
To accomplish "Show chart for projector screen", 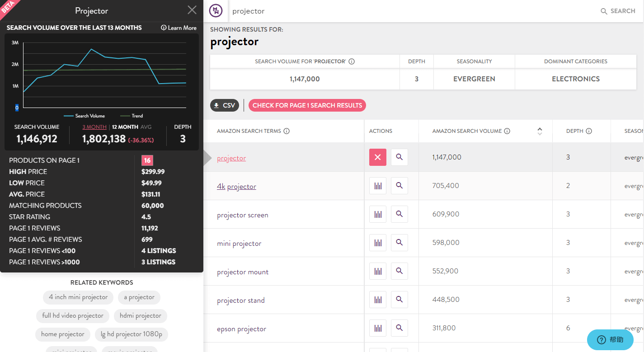I will [378, 214].
